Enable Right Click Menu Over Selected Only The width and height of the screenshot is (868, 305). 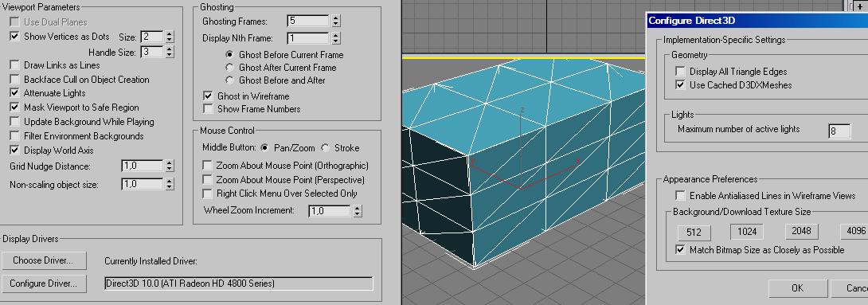pyautogui.click(x=207, y=194)
